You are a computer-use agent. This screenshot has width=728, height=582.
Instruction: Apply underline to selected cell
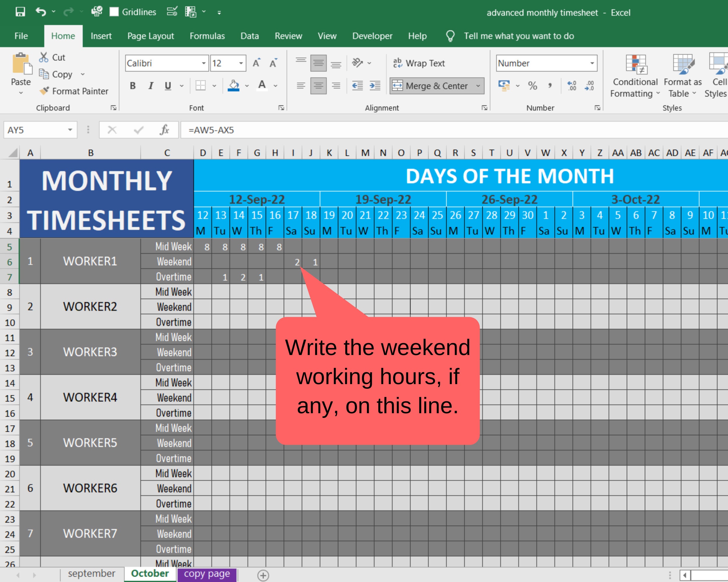[167, 86]
